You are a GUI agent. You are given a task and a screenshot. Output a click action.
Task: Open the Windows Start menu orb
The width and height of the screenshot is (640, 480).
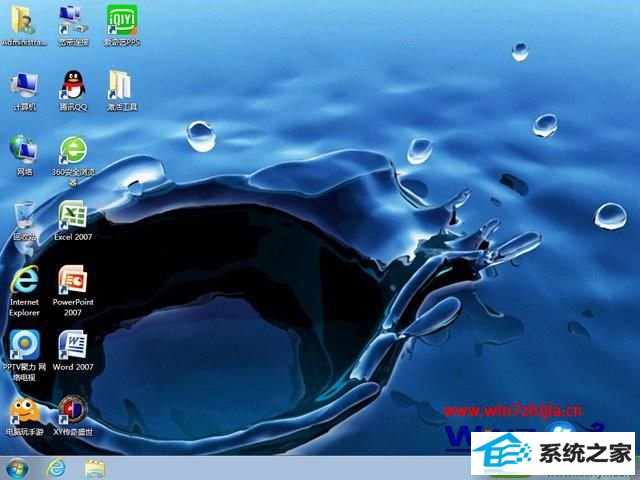[x=17, y=467]
